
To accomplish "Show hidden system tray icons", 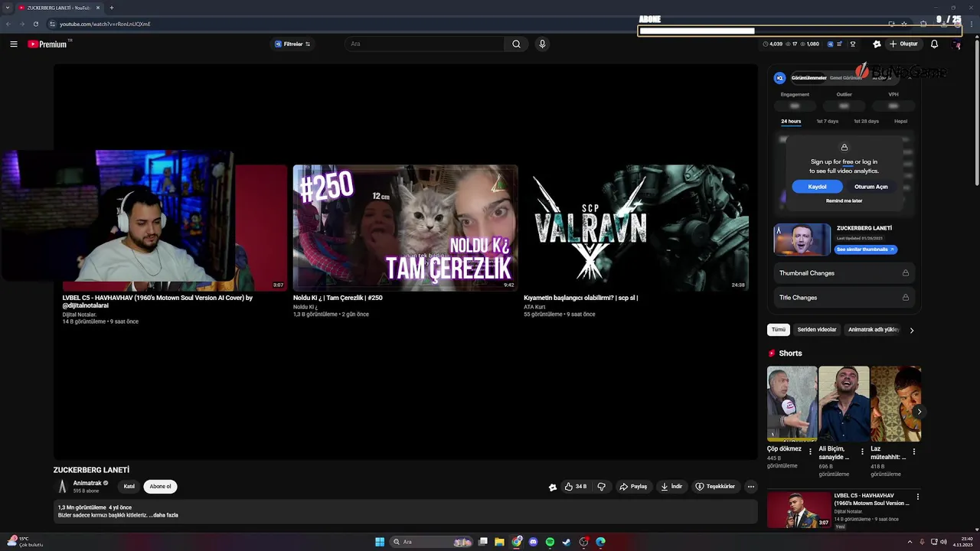I will 910,542.
